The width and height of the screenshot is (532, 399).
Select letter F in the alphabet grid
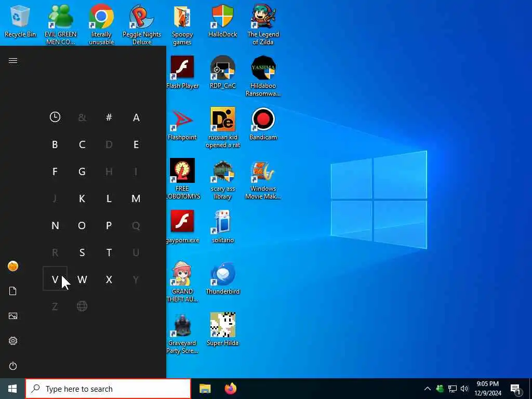point(55,171)
